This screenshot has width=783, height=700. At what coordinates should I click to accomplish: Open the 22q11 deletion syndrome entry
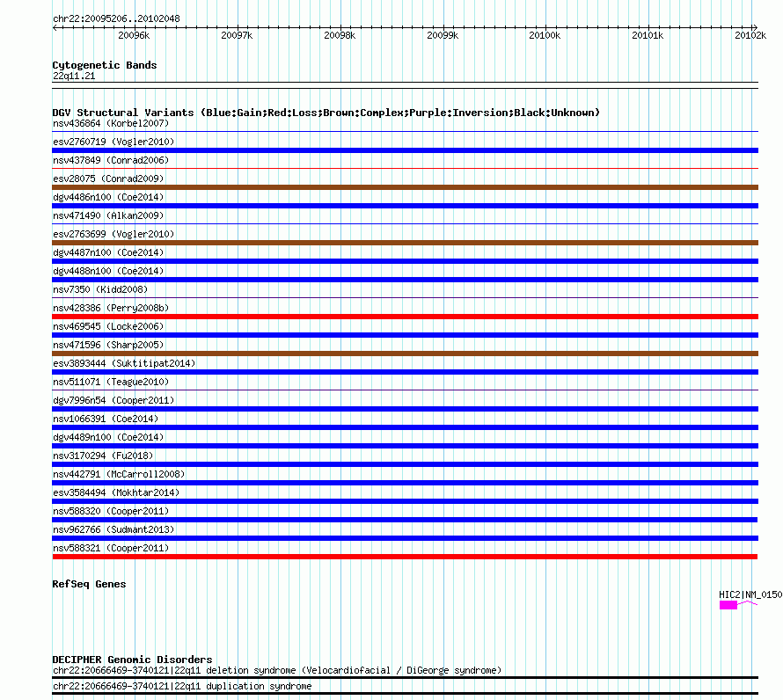tap(277, 671)
